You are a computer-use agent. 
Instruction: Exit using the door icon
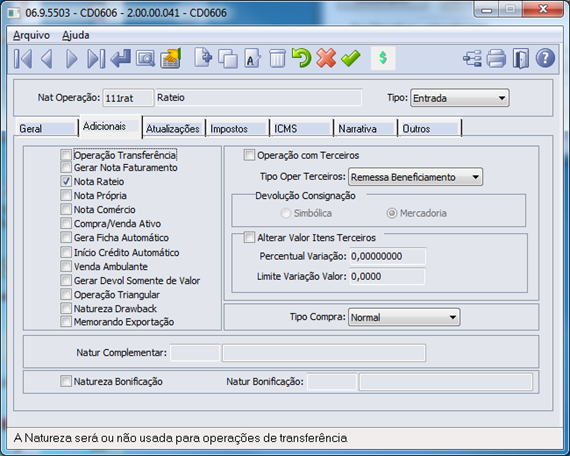point(521,59)
